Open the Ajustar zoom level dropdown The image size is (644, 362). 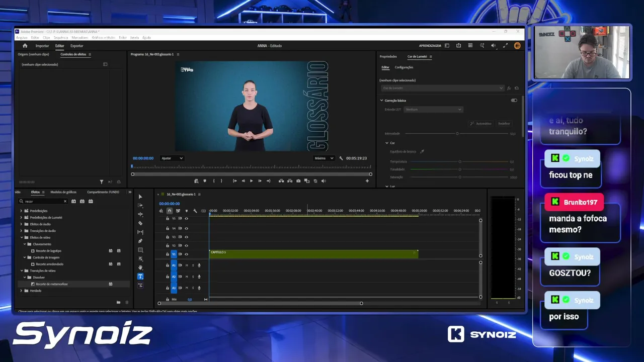tap(172, 158)
